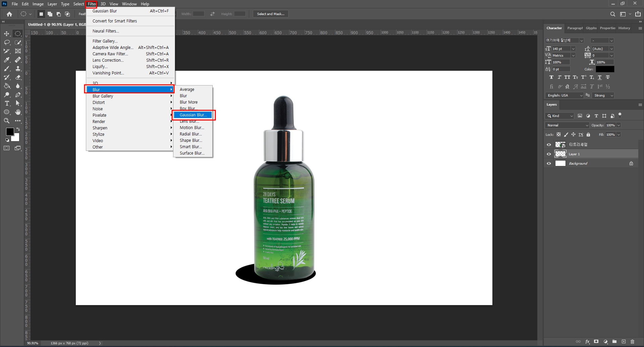
Task: Open the leading (Auto) dropdown
Action: [x=611, y=49]
